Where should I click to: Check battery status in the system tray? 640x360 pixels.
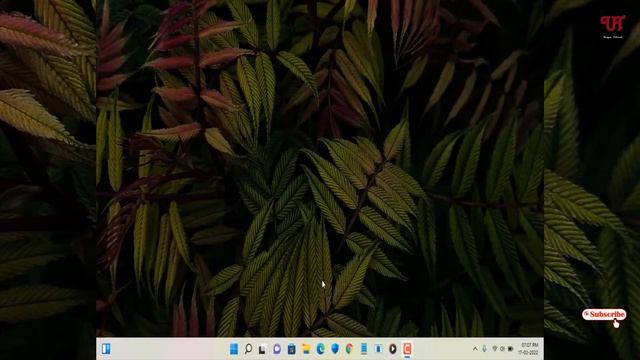click(x=510, y=349)
